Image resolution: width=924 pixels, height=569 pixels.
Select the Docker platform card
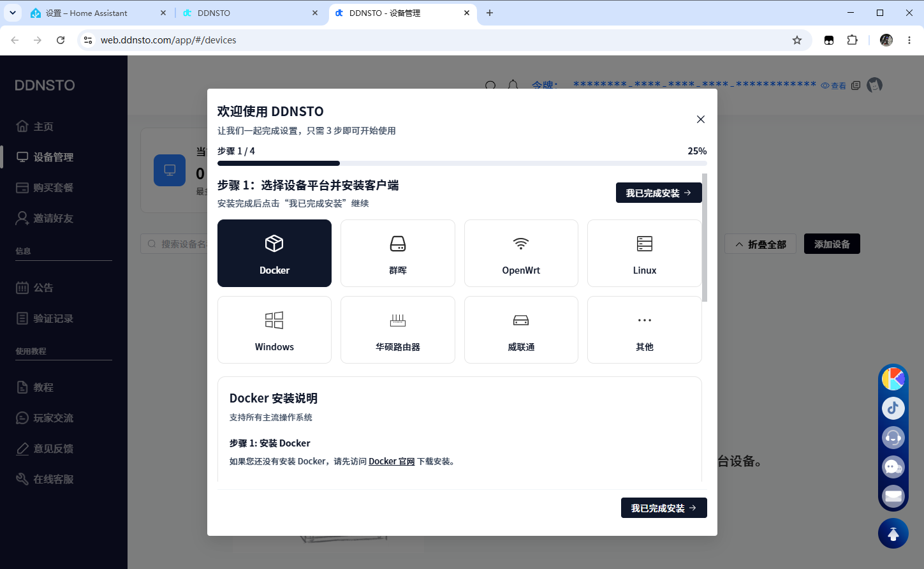(x=274, y=253)
